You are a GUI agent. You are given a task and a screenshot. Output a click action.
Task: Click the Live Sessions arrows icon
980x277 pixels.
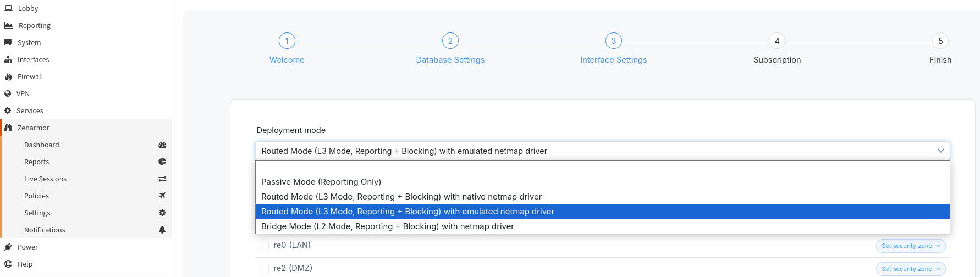162,179
